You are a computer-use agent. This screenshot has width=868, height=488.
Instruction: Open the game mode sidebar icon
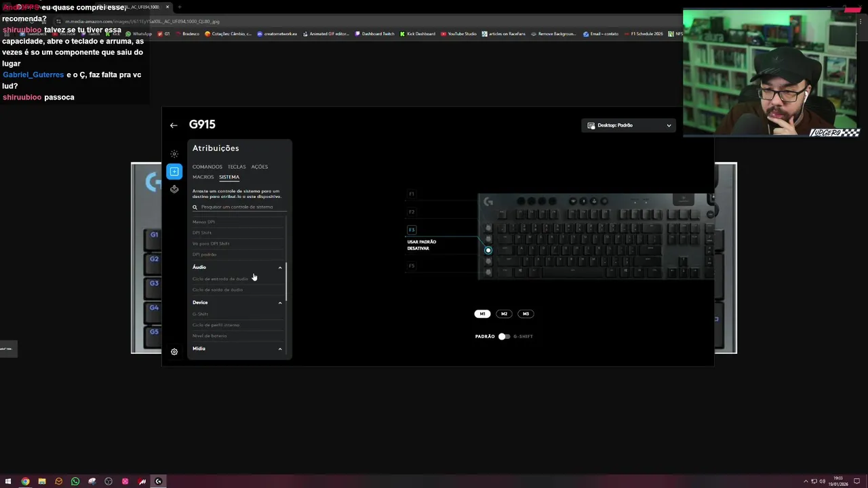pos(174,189)
